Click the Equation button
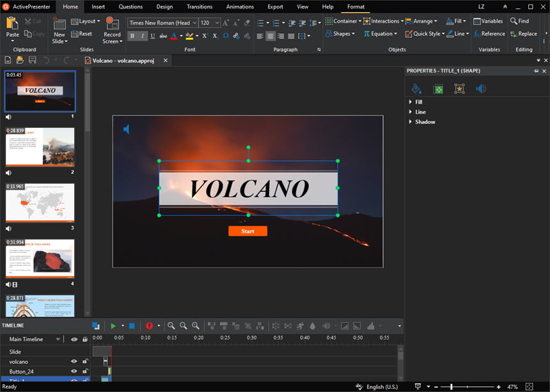 [x=381, y=34]
